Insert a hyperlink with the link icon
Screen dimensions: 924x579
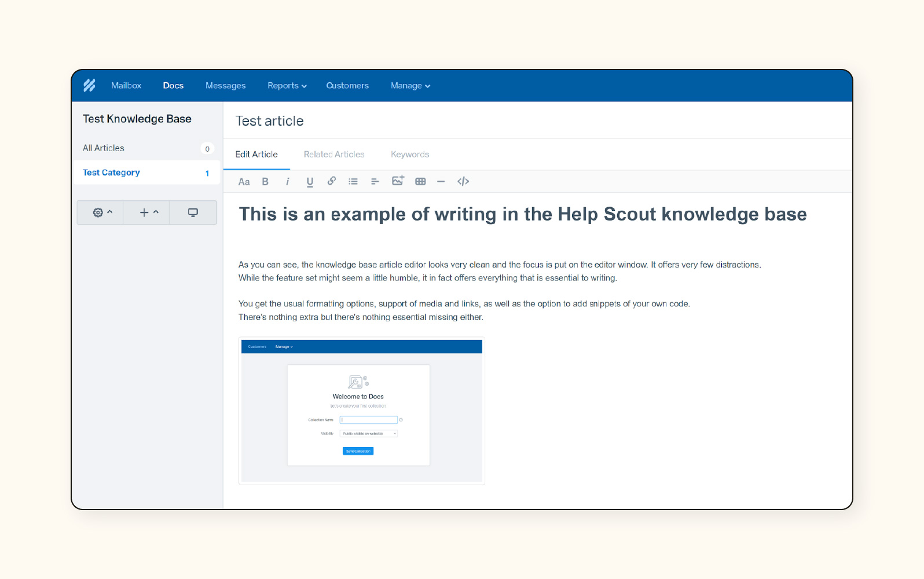pyautogui.click(x=332, y=181)
